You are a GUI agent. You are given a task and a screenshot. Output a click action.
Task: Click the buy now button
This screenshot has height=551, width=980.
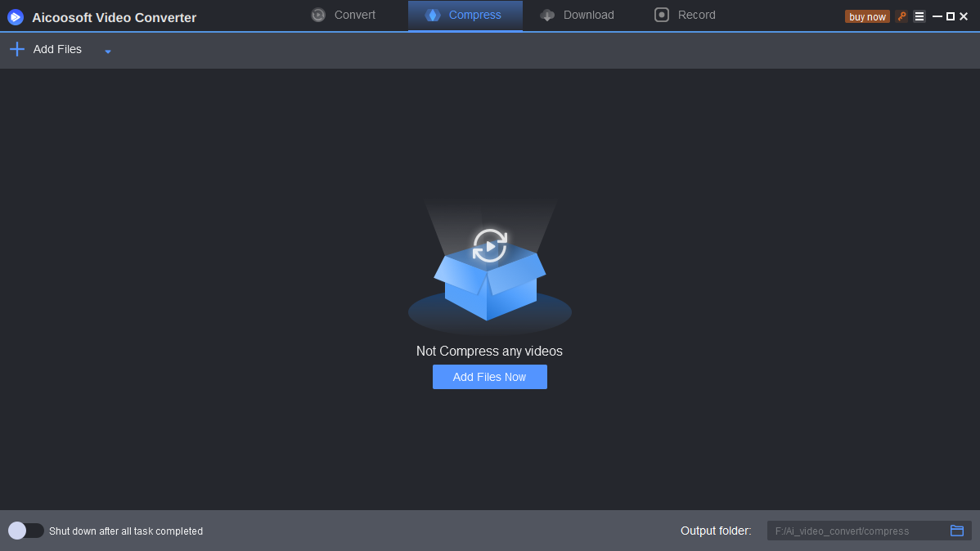coord(867,17)
